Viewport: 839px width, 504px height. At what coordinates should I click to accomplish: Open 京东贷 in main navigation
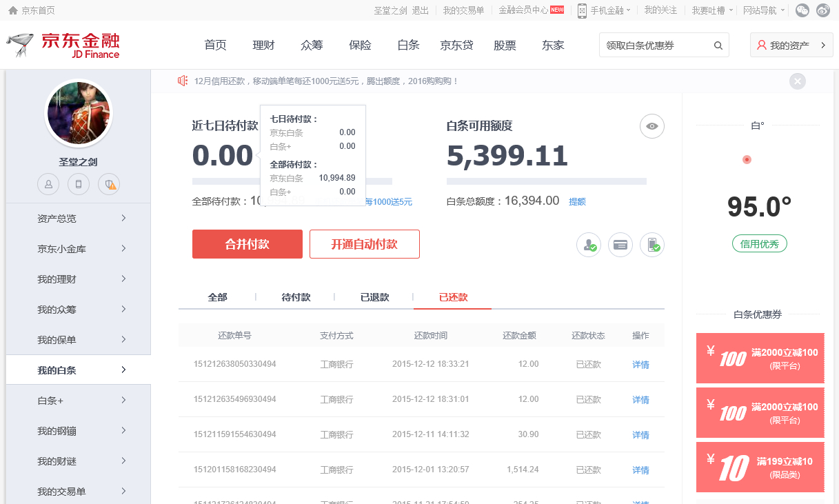coord(456,46)
